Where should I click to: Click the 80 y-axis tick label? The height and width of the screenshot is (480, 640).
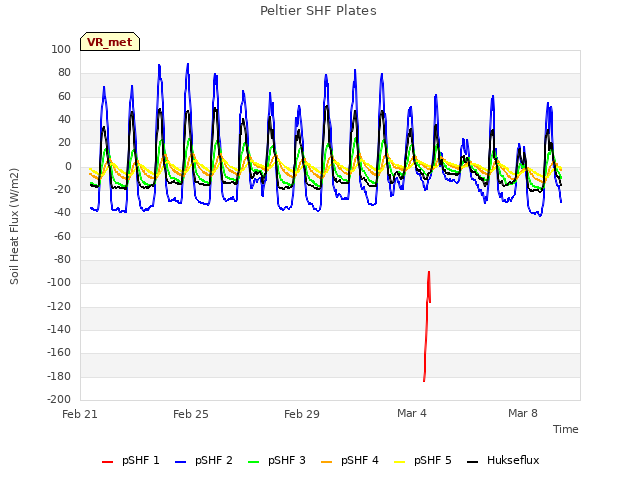pyautogui.click(x=64, y=73)
